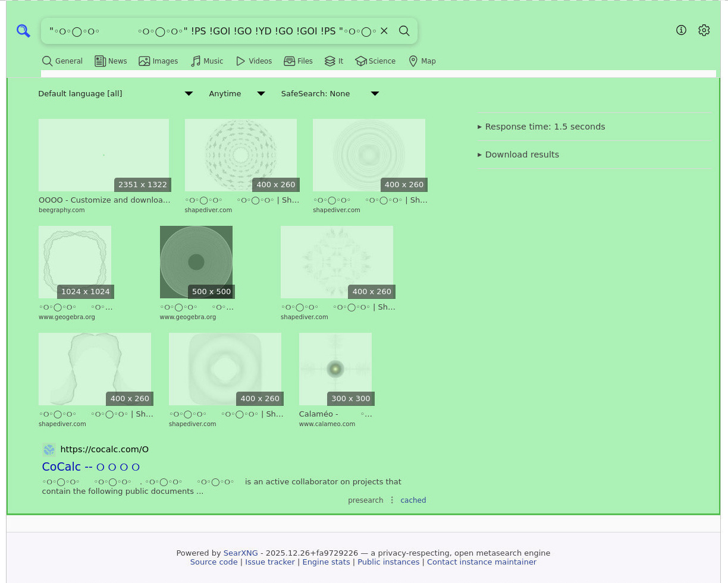Select the Map category icon
728x583 pixels.
tap(413, 61)
